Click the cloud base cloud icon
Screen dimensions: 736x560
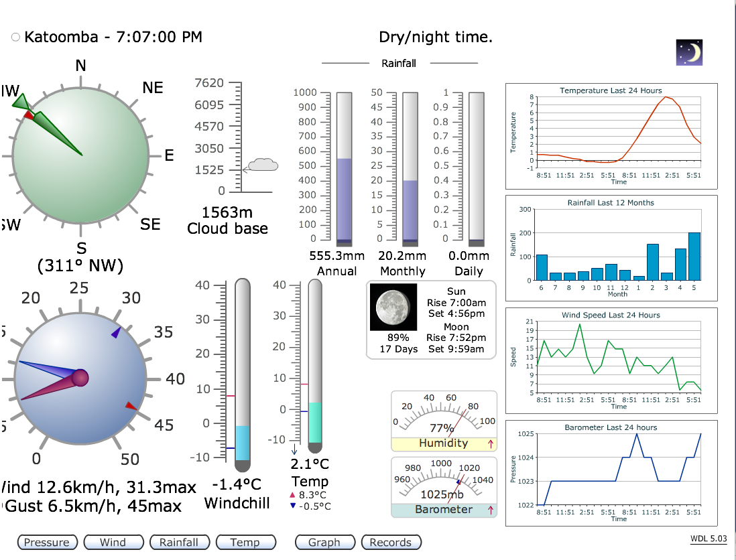point(263,165)
